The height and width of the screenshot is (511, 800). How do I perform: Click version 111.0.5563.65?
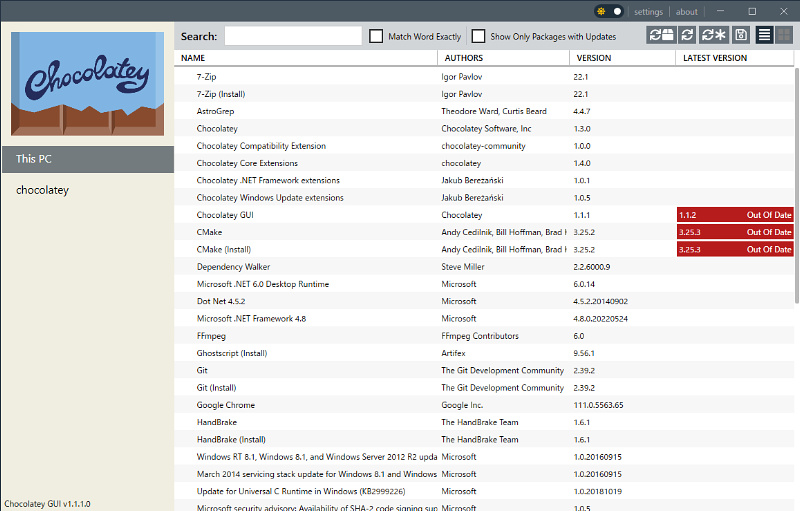point(598,405)
